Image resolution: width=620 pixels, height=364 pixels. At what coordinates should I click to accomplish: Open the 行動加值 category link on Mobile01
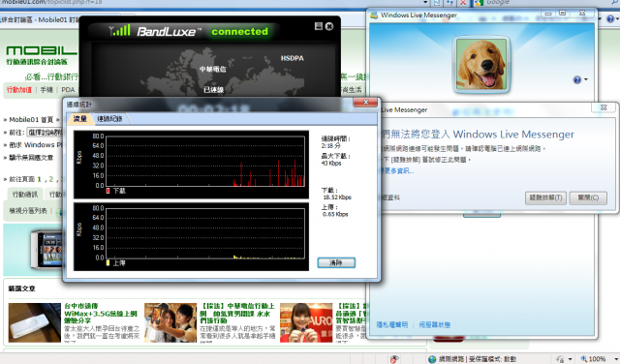[19, 90]
